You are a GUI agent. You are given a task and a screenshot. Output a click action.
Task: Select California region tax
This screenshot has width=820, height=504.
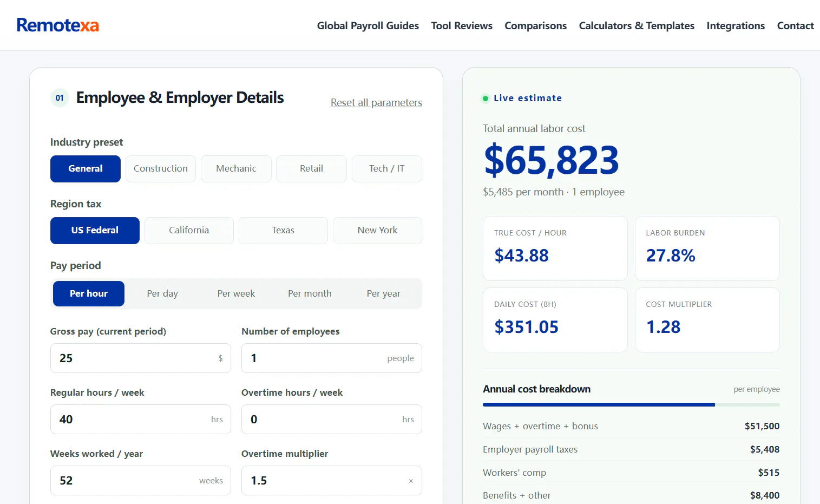click(x=189, y=231)
